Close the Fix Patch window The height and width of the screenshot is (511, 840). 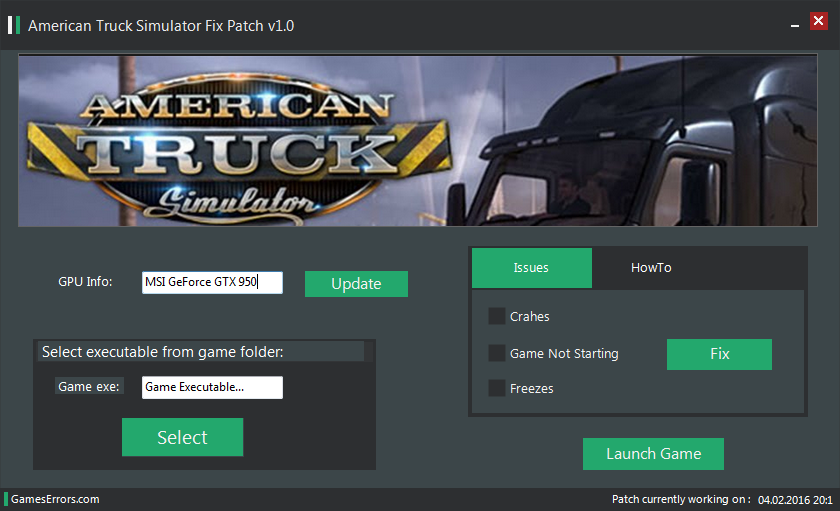(x=819, y=21)
